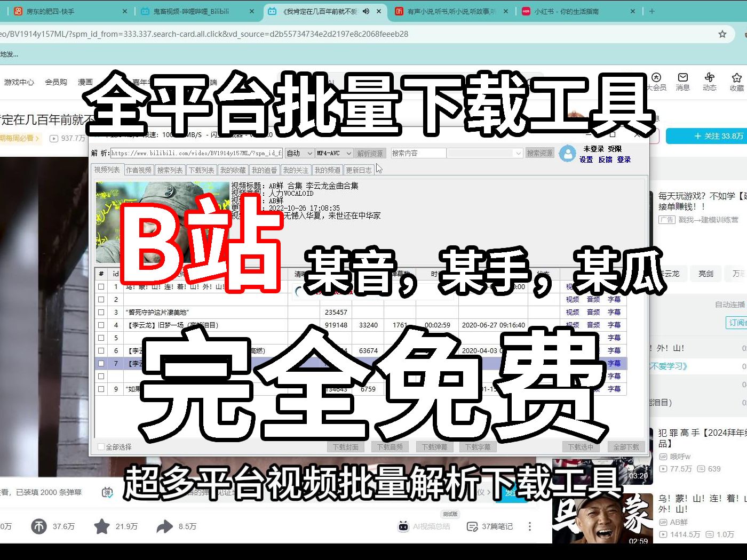Open the 收藏 favorites icon in Bilibili header
This screenshot has height=560, width=747.
pyautogui.click(x=737, y=77)
